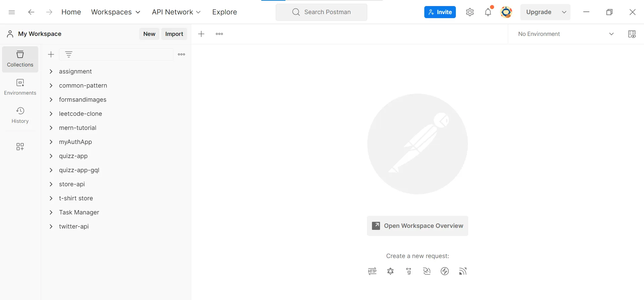
Task: Go to the Explore page
Action: (x=224, y=12)
